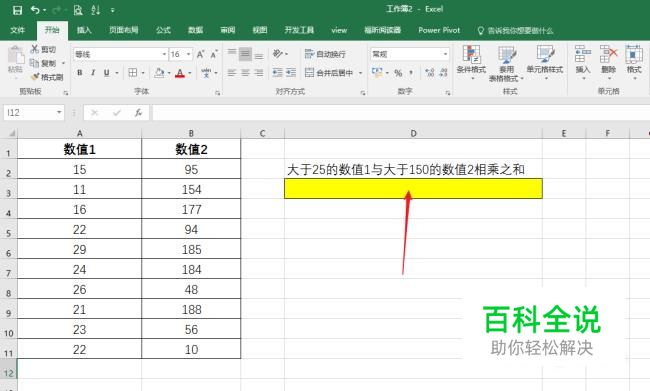Switch to the Power Pivot tab
This screenshot has height=391, width=650.
(x=439, y=30)
